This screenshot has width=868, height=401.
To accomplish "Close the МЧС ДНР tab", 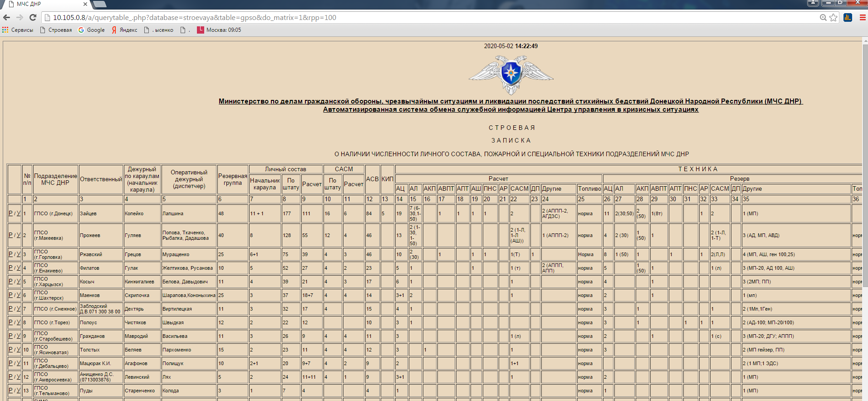I will (x=85, y=4).
